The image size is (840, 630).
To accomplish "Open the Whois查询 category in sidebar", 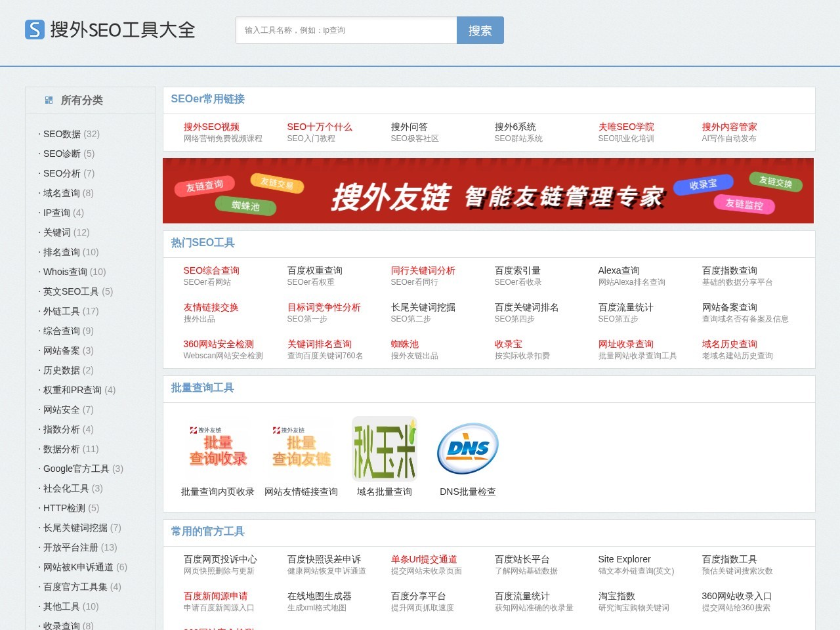I will [67, 272].
